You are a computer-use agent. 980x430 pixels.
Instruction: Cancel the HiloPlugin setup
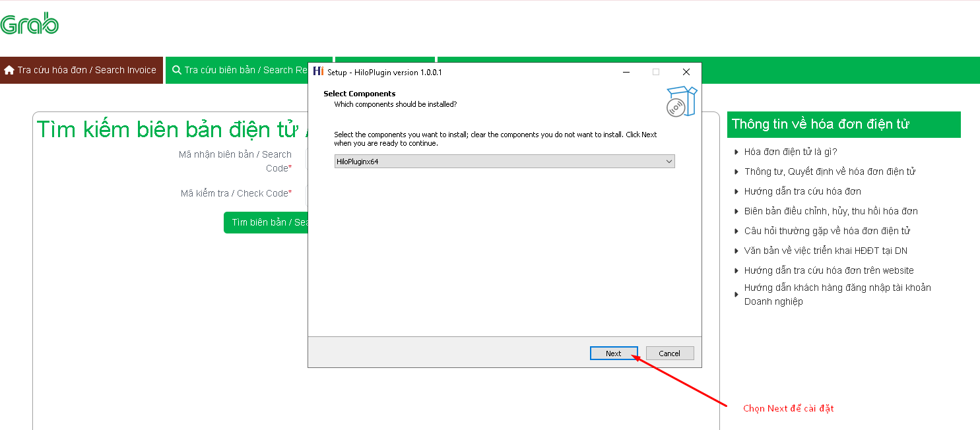[x=669, y=353]
